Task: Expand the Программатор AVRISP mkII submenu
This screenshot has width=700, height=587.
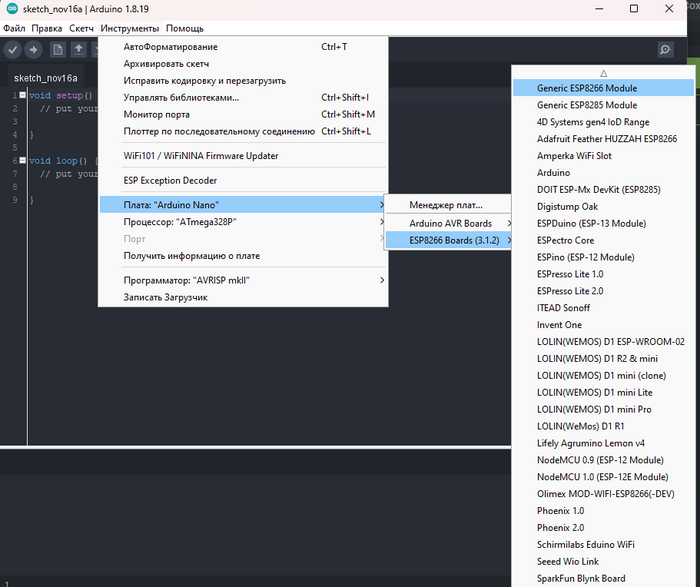Action: 243,280
